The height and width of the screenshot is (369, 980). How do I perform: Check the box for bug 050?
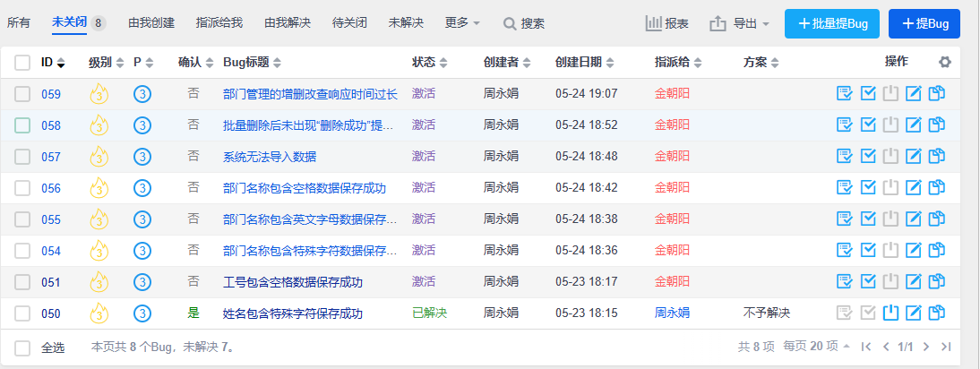[x=22, y=313]
